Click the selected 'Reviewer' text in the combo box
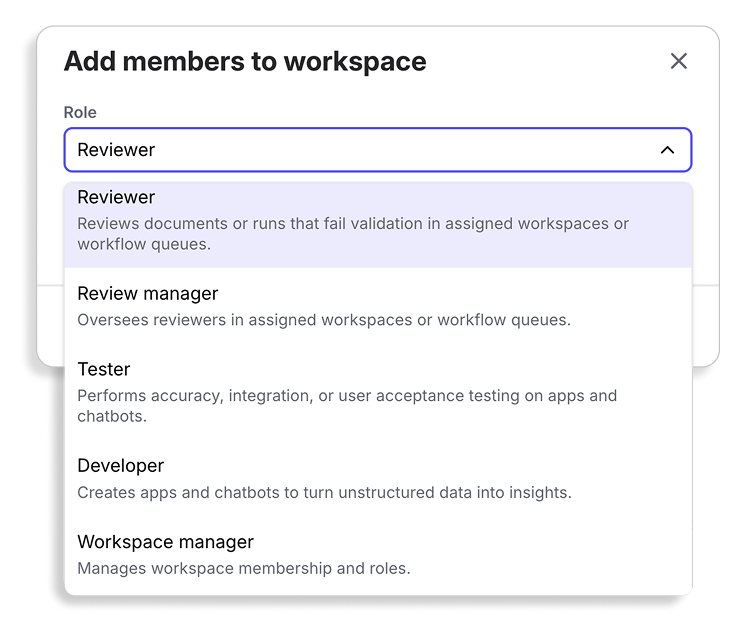This screenshot has width=756, height=633. (116, 150)
